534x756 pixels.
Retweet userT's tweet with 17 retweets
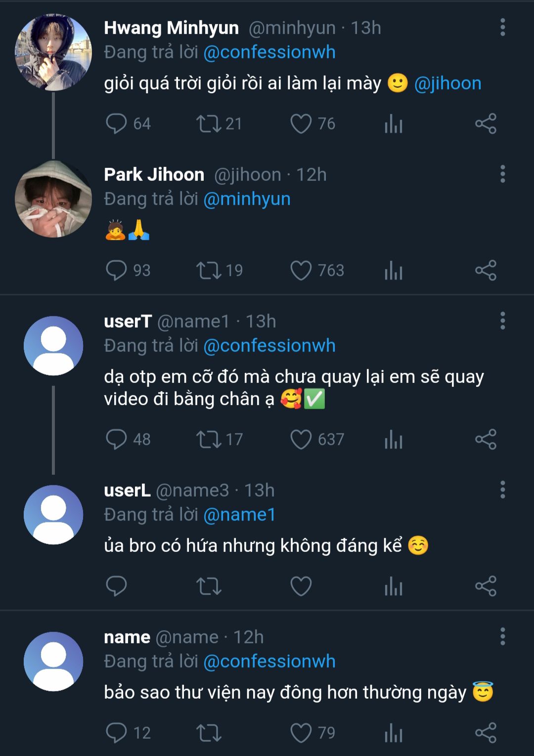click(x=209, y=439)
